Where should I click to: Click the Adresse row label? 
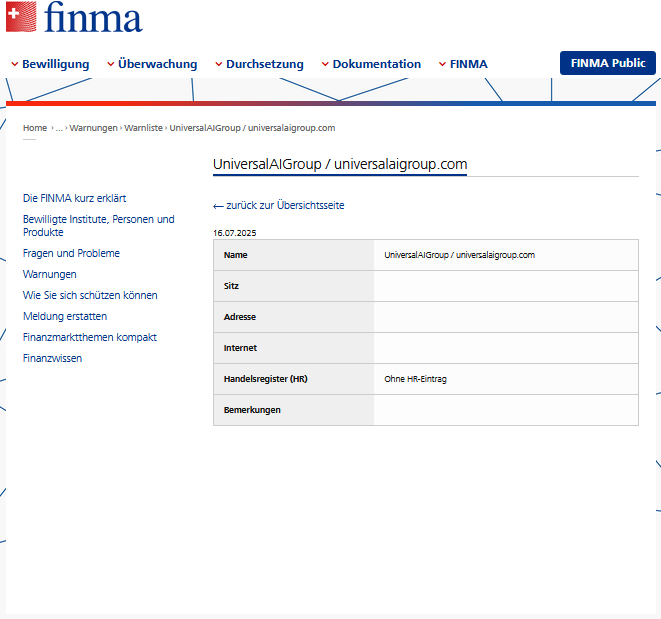pos(240,317)
